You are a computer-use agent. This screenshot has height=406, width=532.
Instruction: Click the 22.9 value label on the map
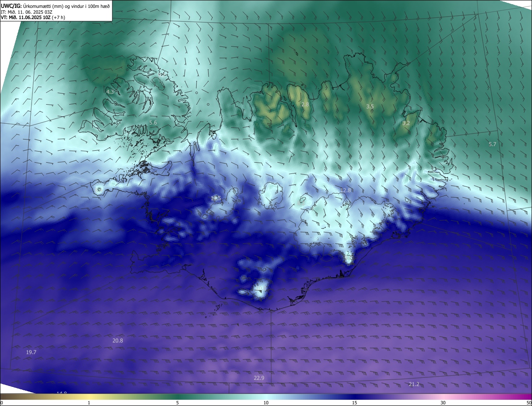point(259,378)
